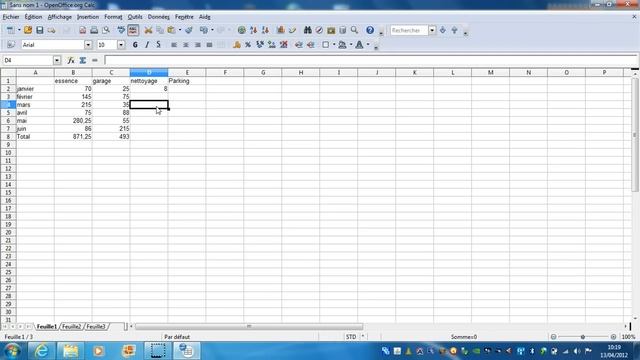The width and height of the screenshot is (640, 360).
Task: Activate the format paintbrush icon
Action: pos(189,30)
